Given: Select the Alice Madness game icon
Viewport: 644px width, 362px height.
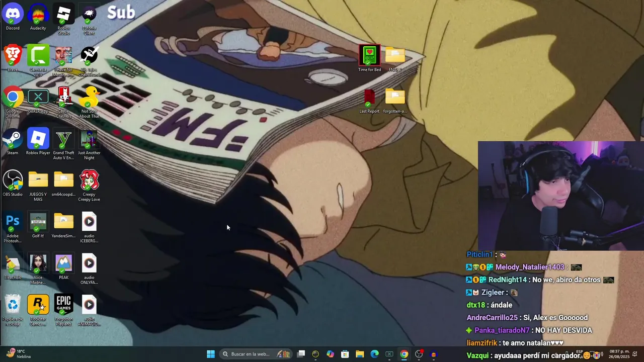Looking at the screenshot, I should pyautogui.click(x=38, y=269).
